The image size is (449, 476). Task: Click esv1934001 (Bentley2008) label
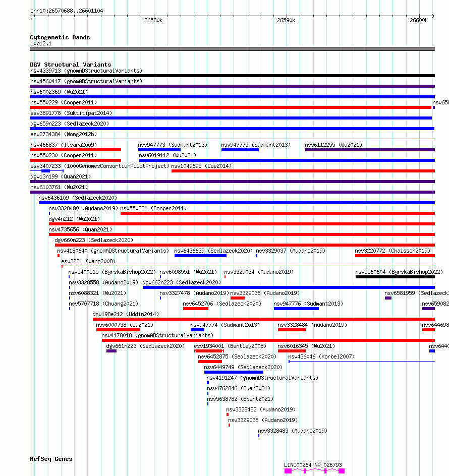(230, 347)
